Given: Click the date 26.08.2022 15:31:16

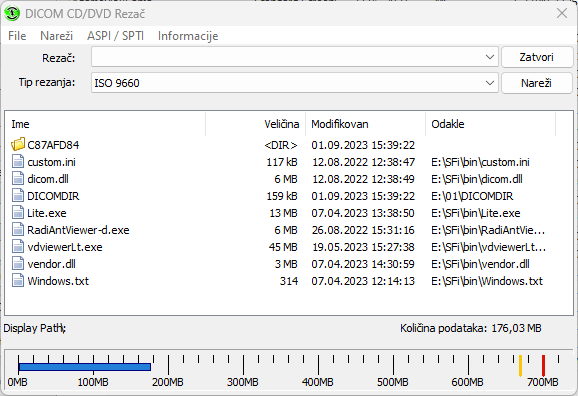Looking at the screenshot, I should [x=363, y=230].
